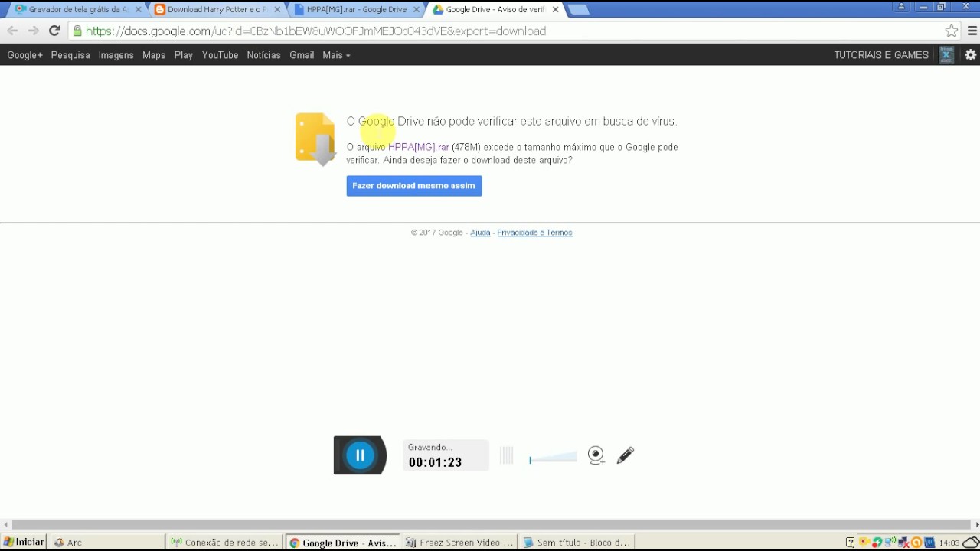Close the 'Gravador de tela grátis' tab

point(138,10)
